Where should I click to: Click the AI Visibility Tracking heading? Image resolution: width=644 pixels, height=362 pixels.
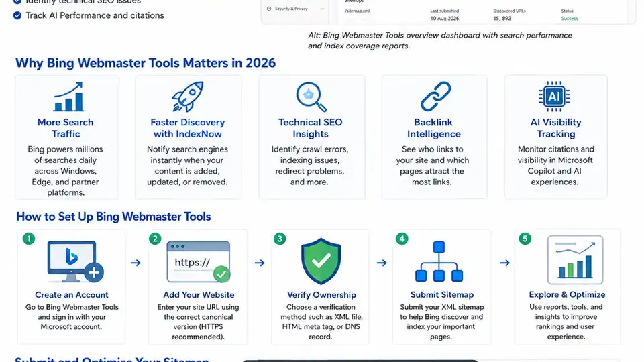pos(555,128)
